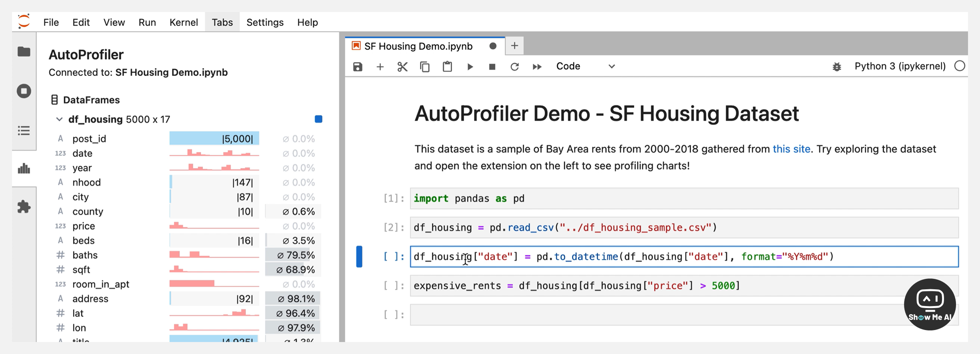
Task: Click the AutoProfiler Demo heading
Action: click(x=607, y=114)
